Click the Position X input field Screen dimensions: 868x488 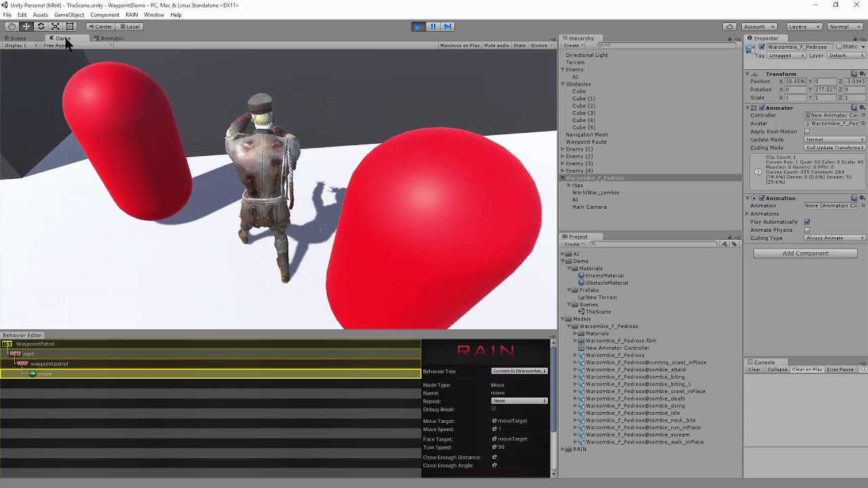796,81
